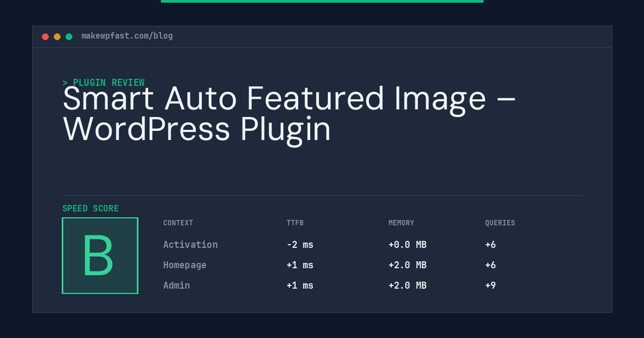Click the SPEED SCORE label
The image size is (644, 338).
pyautogui.click(x=91, y=208)
